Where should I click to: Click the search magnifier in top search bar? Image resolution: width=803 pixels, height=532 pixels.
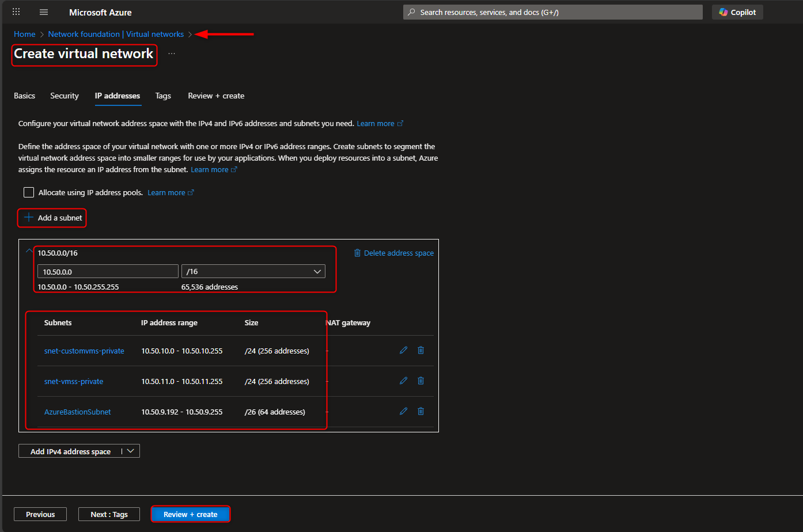[x=411, y=12]
